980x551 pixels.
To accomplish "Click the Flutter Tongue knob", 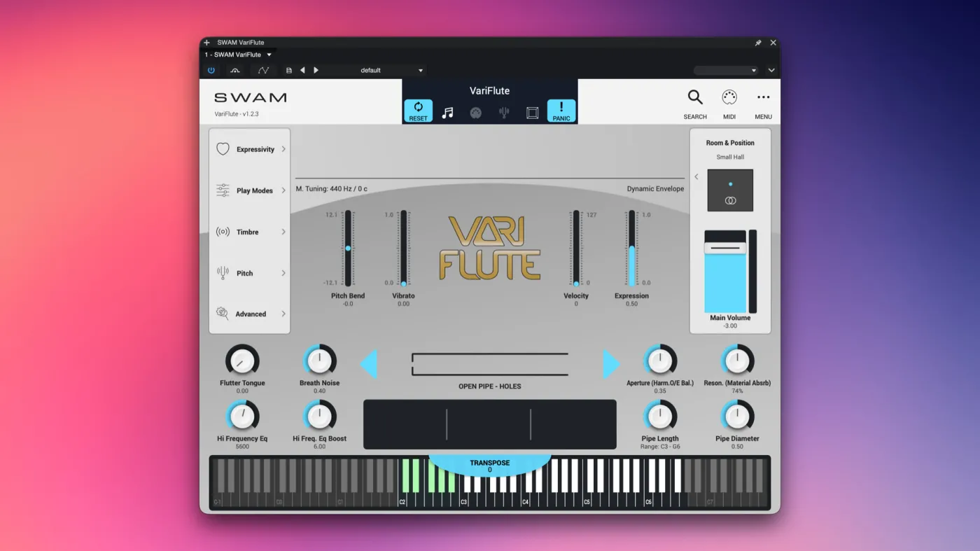I will tap(242, 361).
